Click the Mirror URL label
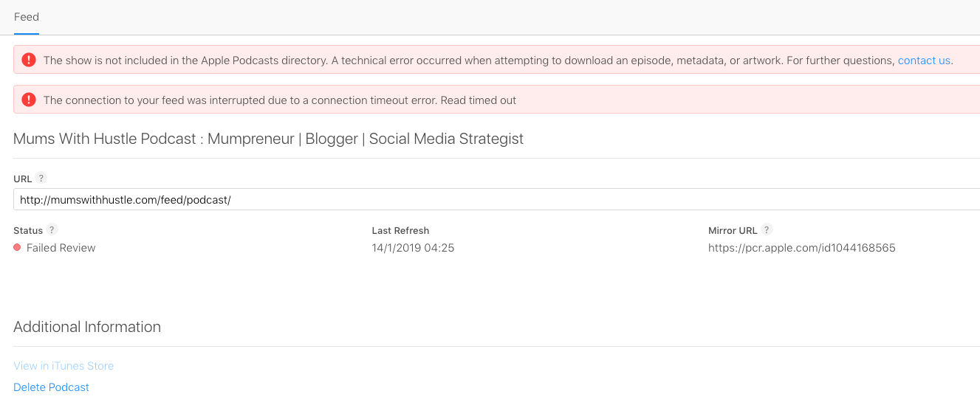980x408 pixels. [733, 230]
